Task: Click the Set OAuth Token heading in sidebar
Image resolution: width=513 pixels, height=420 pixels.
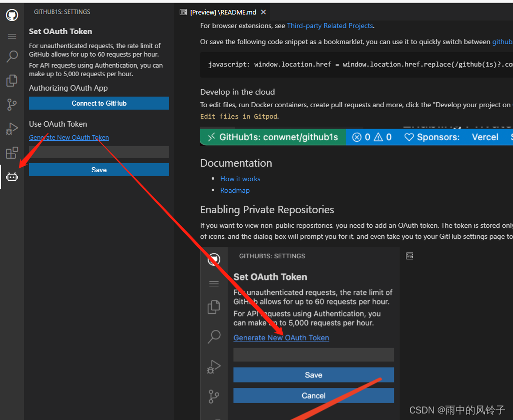Action: 61,32
